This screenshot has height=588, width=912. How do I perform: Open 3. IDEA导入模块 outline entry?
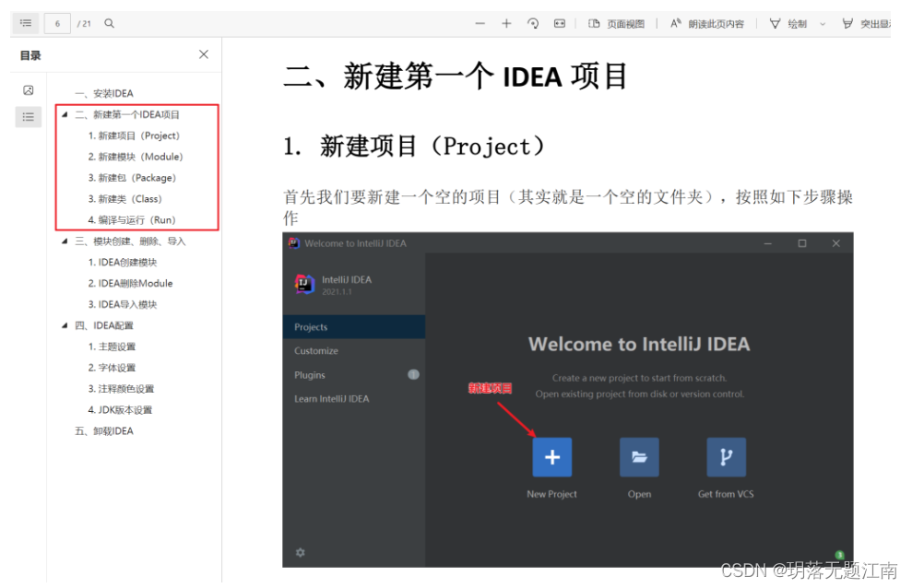(123, 304)
